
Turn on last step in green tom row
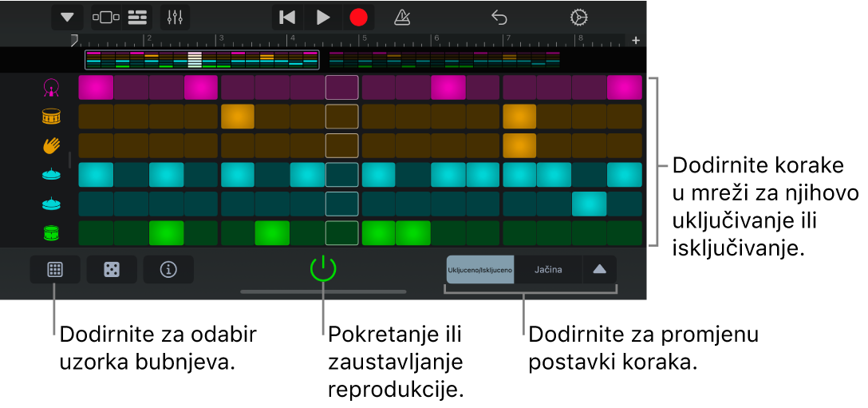pos(625,233)
